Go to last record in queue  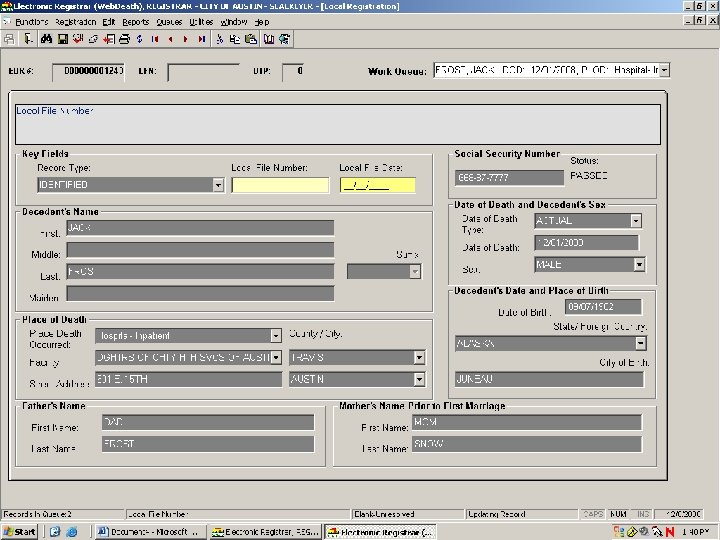[x=201, y=39]
